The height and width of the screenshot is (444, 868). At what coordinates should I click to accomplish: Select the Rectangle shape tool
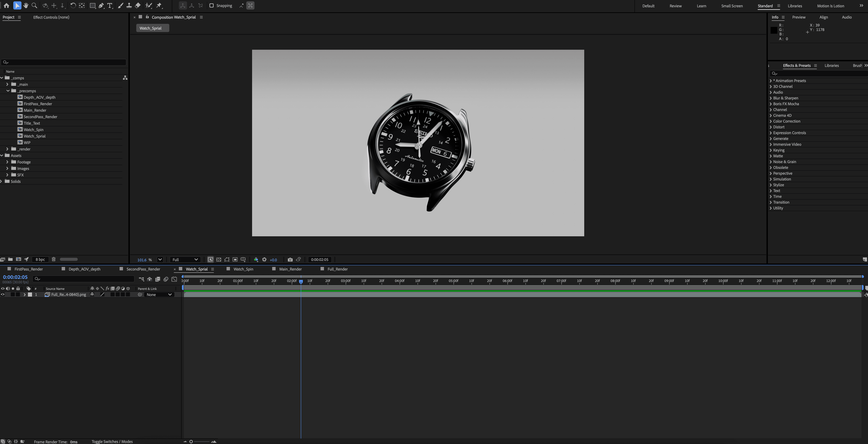[92, 5]
